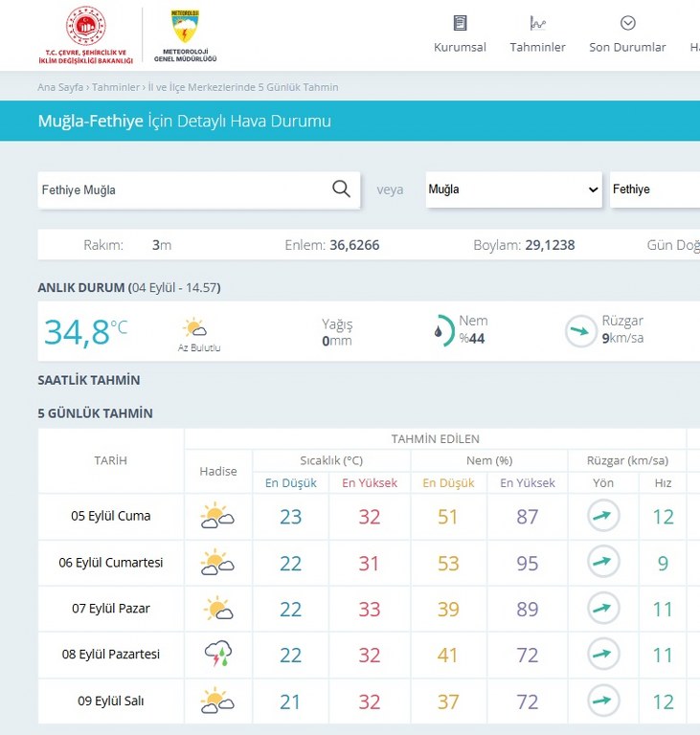Click the wind direction icon for 05 Eylül
Viewport: 700px width, 735px height.
click(603, 517)
